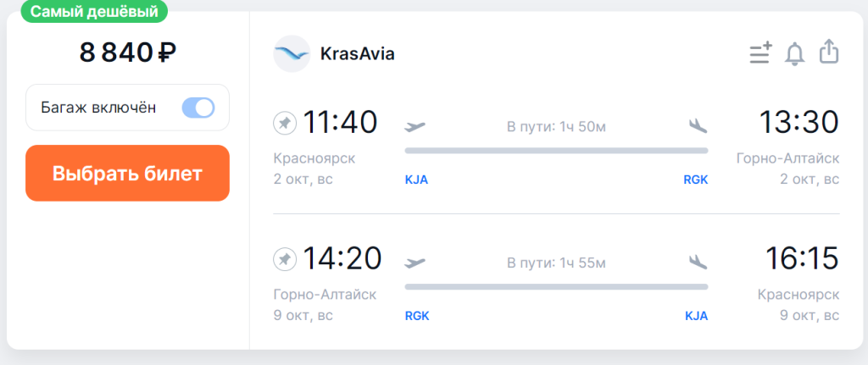Click pin icon beside 11:40 departure
Screen dimensions: 868x365
[285, 124]
